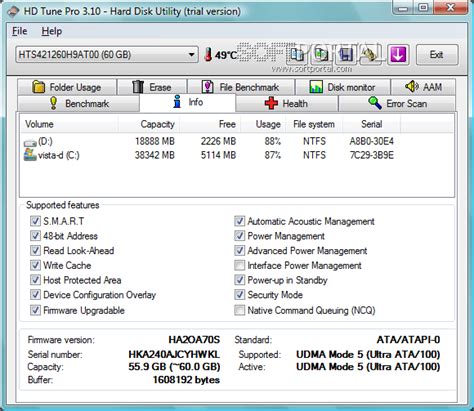The width and height of the screenshot is (474, 411).
Task: Click the Serial column header
Action: pos(372,124)
